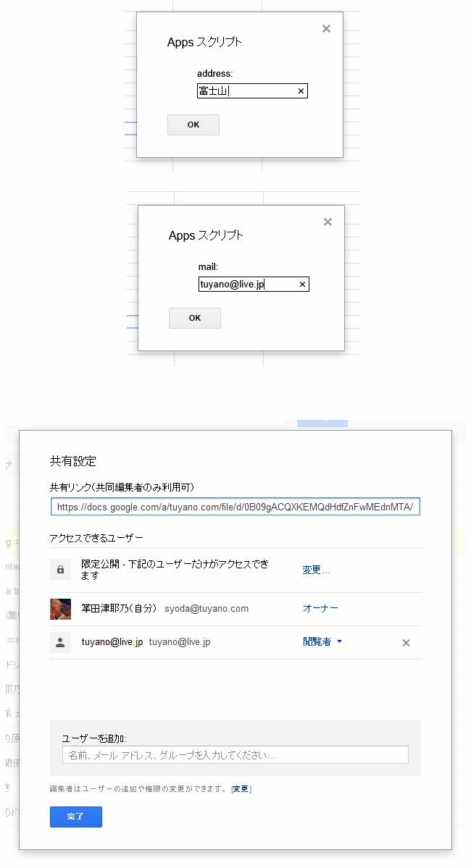This screenshot has width=471, height=868.
Task: Open the 変更... link for 限定公開
Action: click(316, 570)
